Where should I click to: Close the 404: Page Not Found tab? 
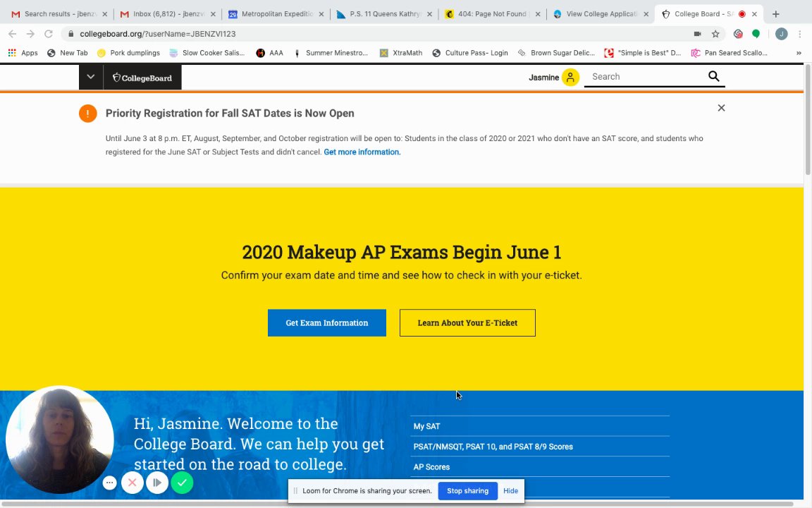point(538,14)
